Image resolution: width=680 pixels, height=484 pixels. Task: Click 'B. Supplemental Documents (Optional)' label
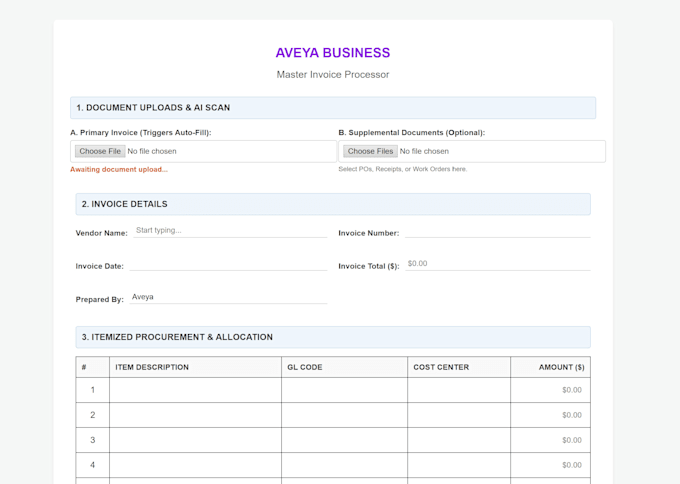[412, 133]
